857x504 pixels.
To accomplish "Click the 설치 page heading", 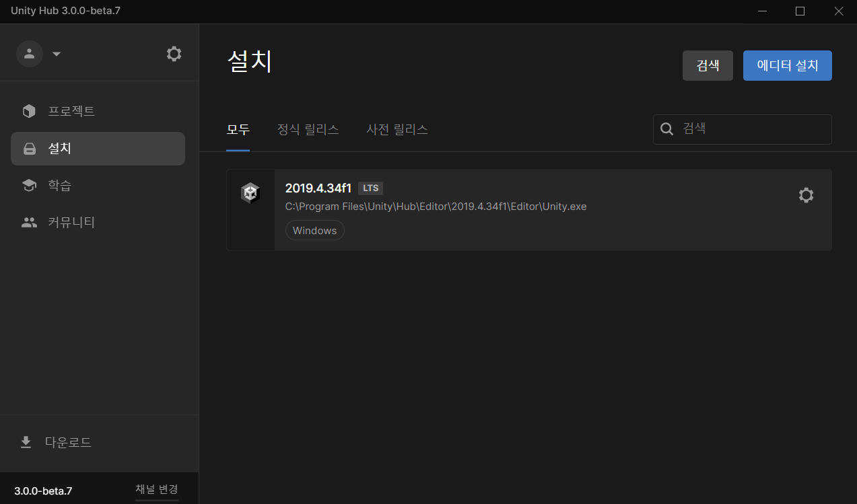I will pyautogui.click(x=250, y=62).
